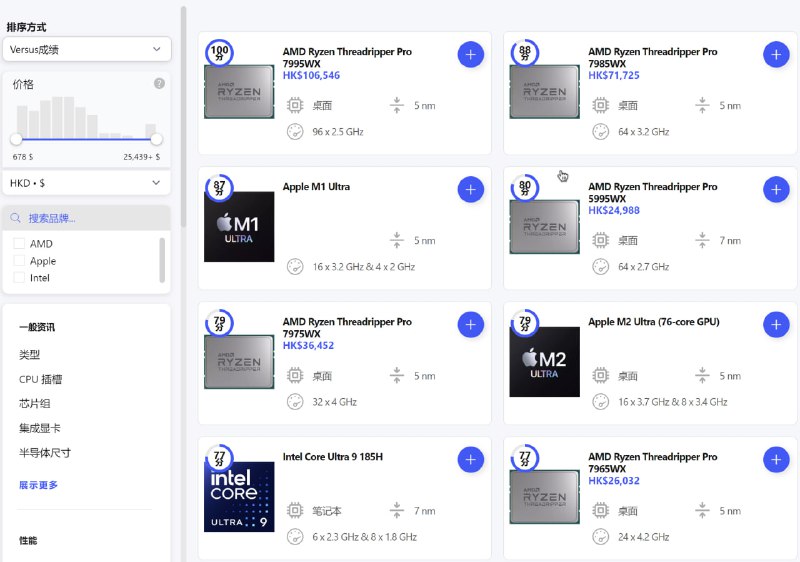Add Intel Core Ultra 9 185H to comparison
The height and width of the screenshot is (562, 800).
(x=471, y=459)
